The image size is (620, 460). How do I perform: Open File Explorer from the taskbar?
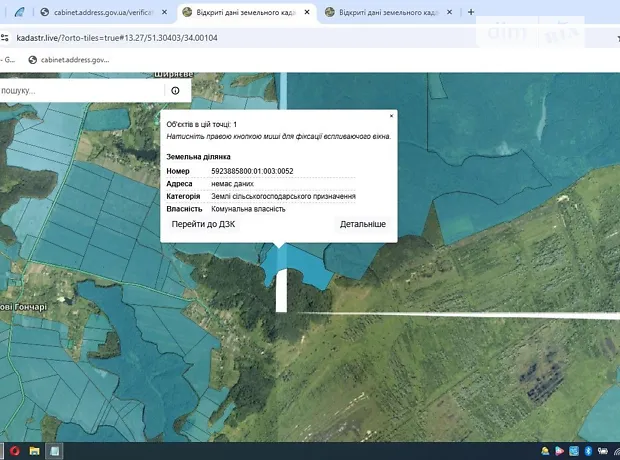pyautogui.click(x=34, y=451)
